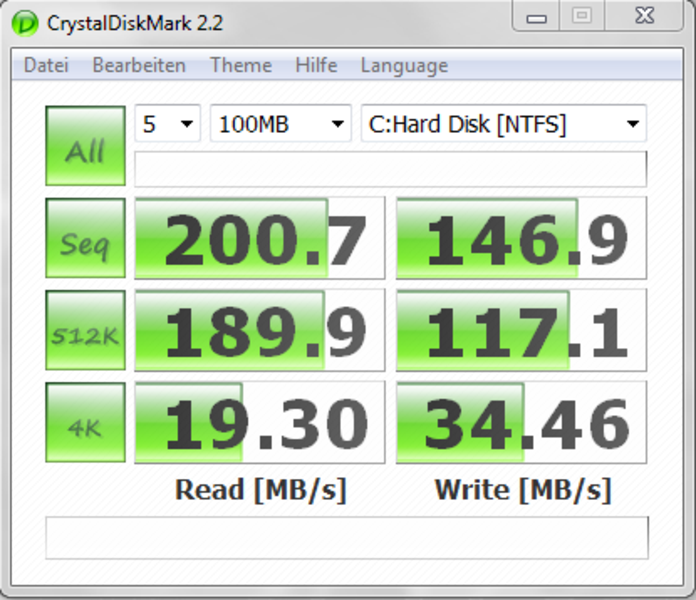The height and width of the screenshot is (600, 696).
Task: Click the Seq write result 146.9
Action: click(x=521, y=238)
